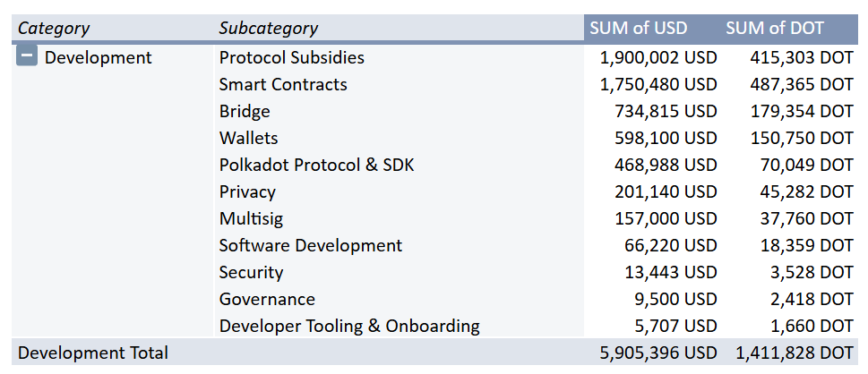Screen dimensions: 868x374
Task: Click the SUM of USD header
Action: tap(638, 28)
